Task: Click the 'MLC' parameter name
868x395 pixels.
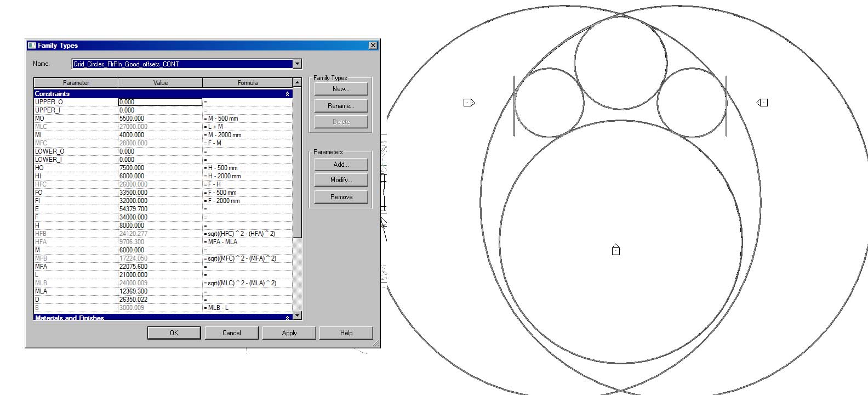Action: 41,127
